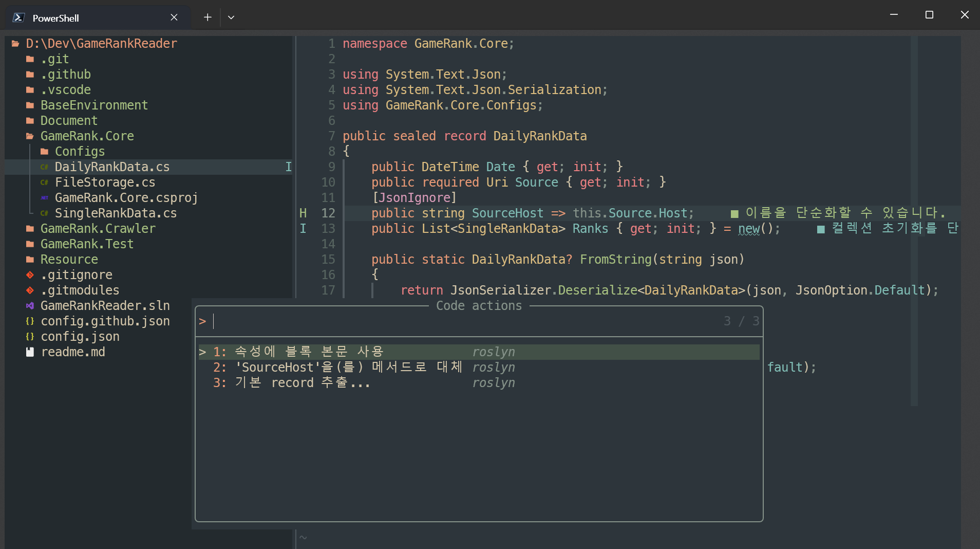The height and width of the screenshot is (549, 980).
Task: Click the solution icon for GameRankReader.sln
Action: pyautogui.click(x=30, y=306)
